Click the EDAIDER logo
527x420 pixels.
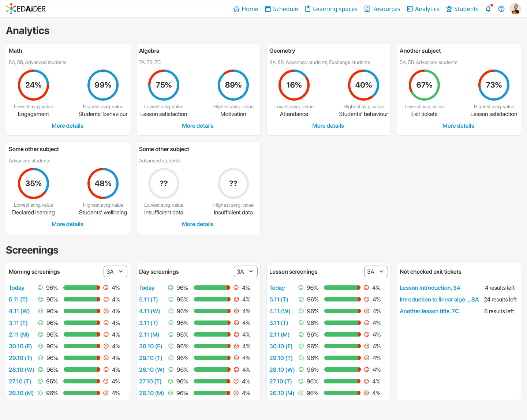(x=26, y=9)
